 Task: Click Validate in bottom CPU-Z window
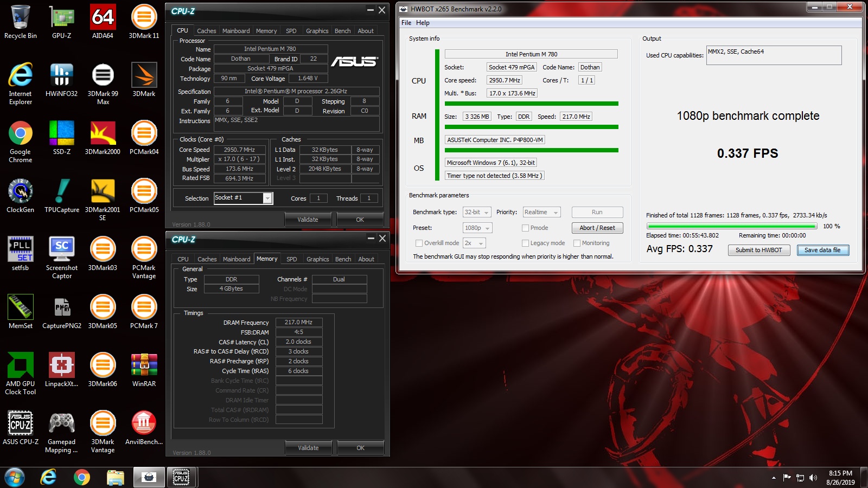[x=308, y=448]
